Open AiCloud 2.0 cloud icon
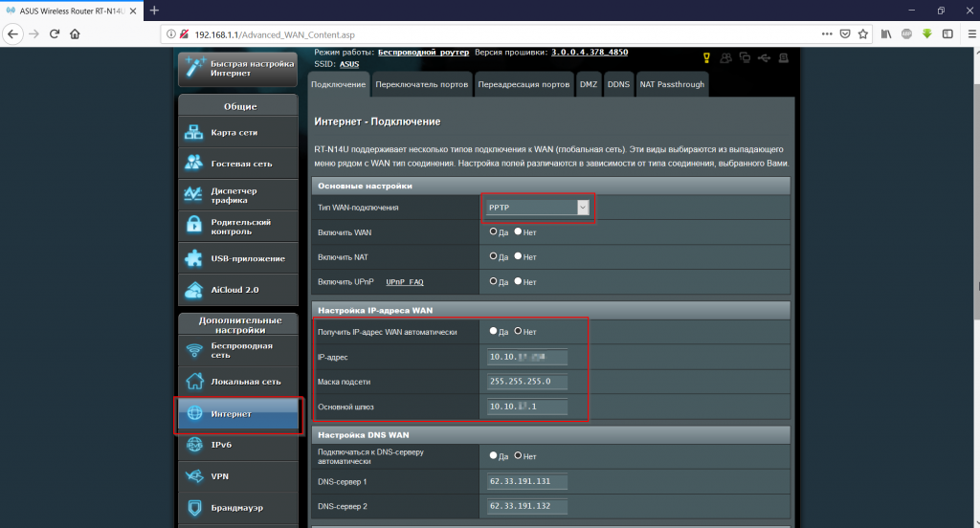 [x=193, y=290]
